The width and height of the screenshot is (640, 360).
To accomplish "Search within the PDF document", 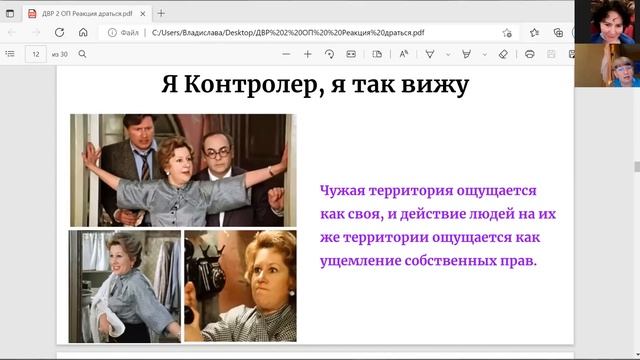I will (x=82, y=54).
